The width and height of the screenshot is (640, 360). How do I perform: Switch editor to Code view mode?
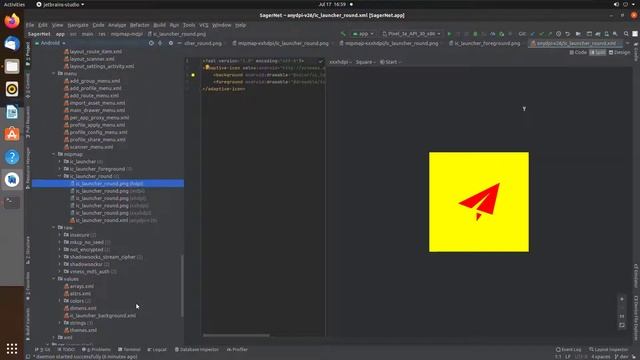click(x=578, y=52)
